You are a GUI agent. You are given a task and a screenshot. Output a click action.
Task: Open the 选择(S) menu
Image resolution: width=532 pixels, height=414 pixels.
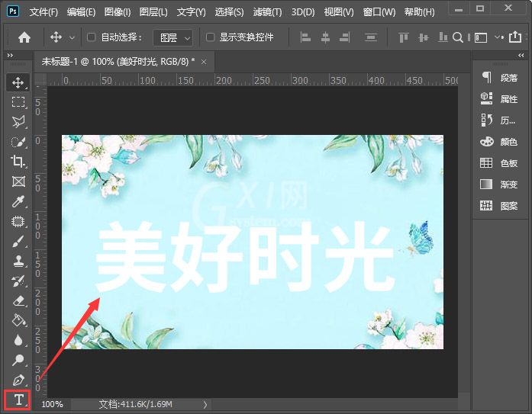pyautogui.click(x=229, y=12)
